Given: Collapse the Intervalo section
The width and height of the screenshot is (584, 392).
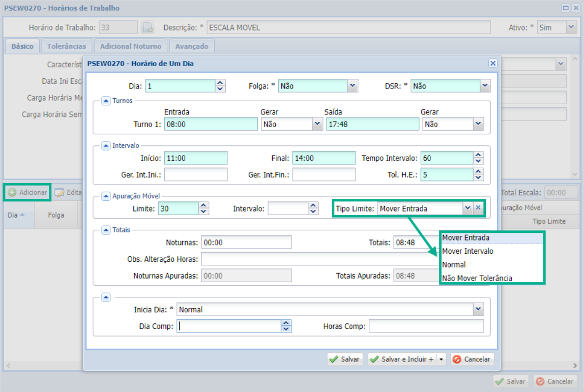Looking at the screenshot, I should 106,145.
